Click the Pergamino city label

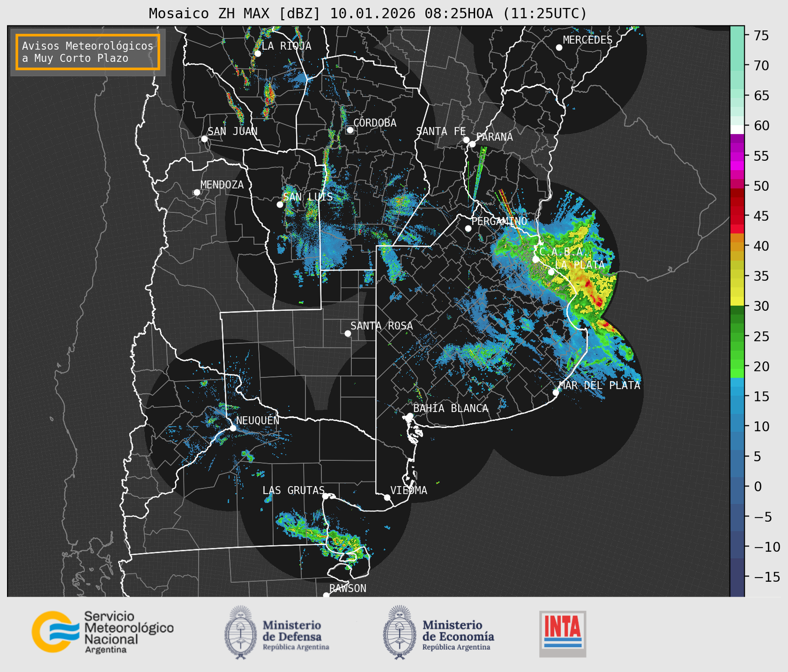(499, 221)
